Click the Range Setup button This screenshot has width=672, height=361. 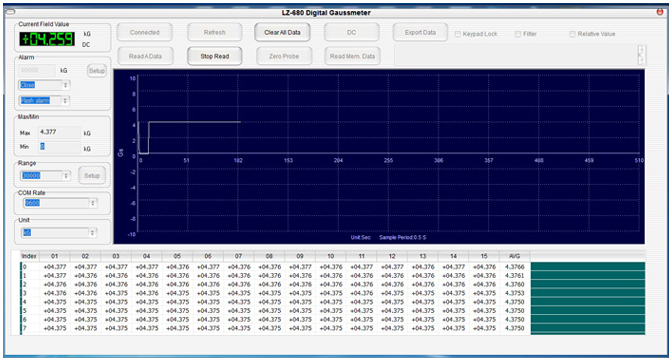[x=92, y=176]
